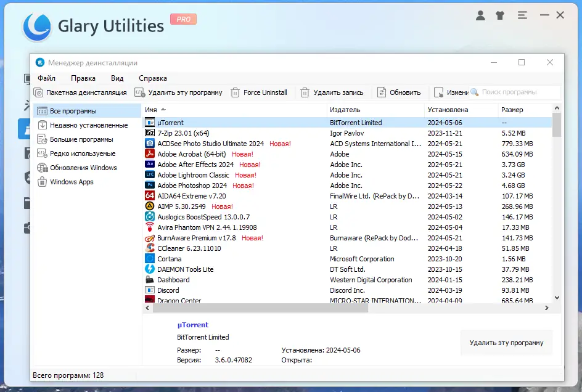Viewport: 582px width, 392px height.
Task: Click the Igor Pavlov publisher cell
Action: (346, 133)
